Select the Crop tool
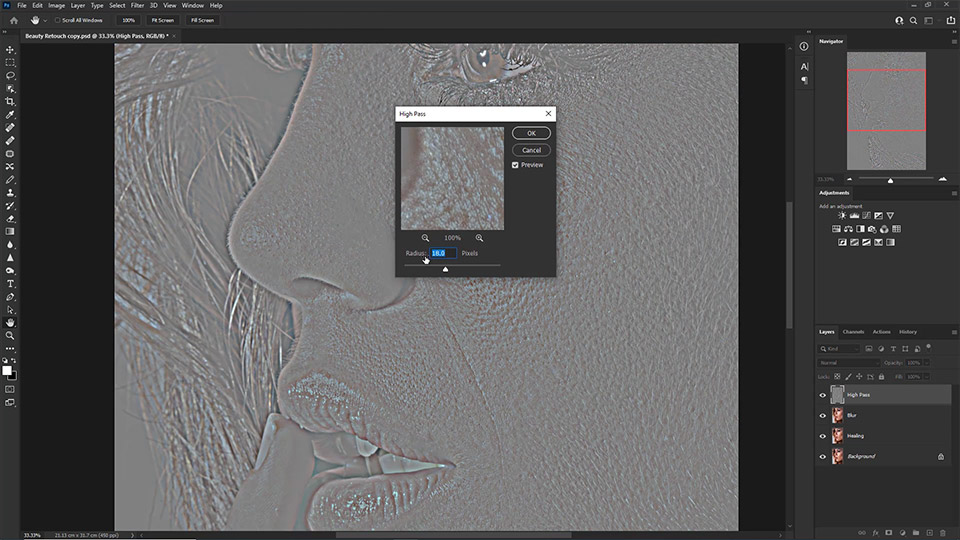The image size is (960, 540). pos(10,101)
